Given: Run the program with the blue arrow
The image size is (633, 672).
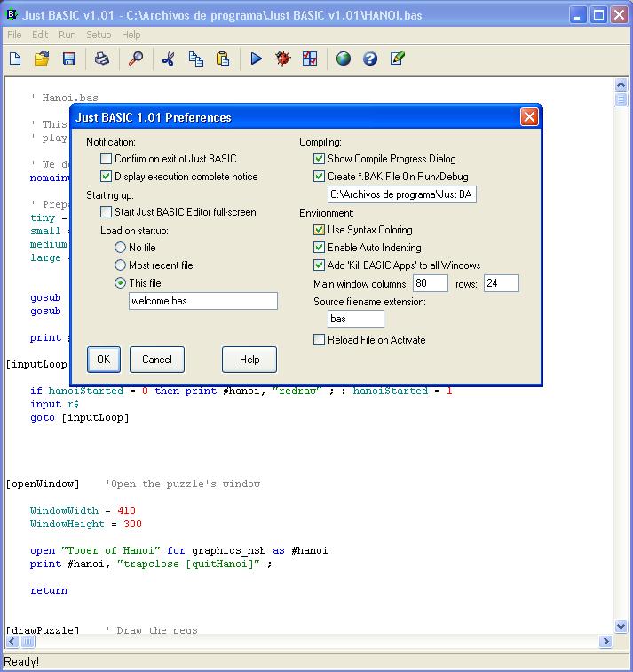Looking at the screenshot, I should pyautogui.click(x=257, y=59).
